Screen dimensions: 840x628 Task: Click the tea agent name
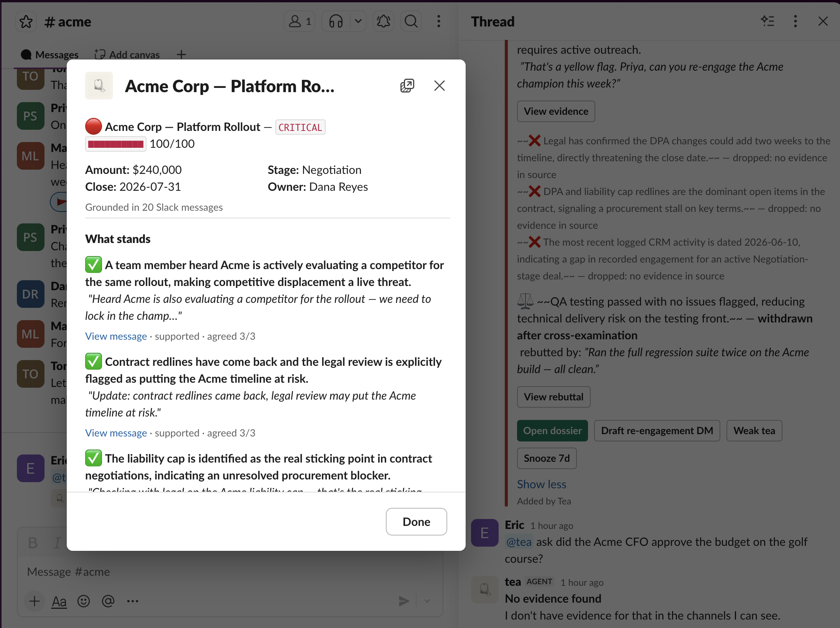tap(513, 582)
